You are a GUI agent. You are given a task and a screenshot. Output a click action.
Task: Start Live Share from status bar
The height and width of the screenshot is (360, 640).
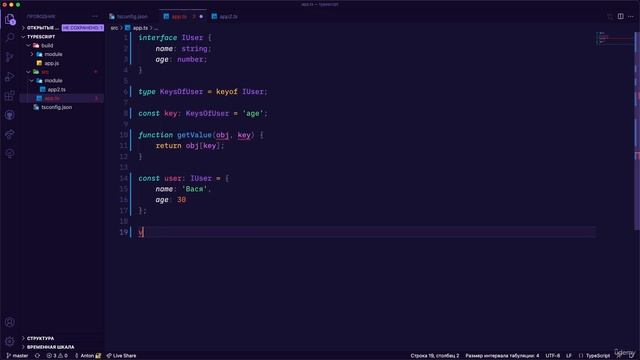[x=121, y=356]
